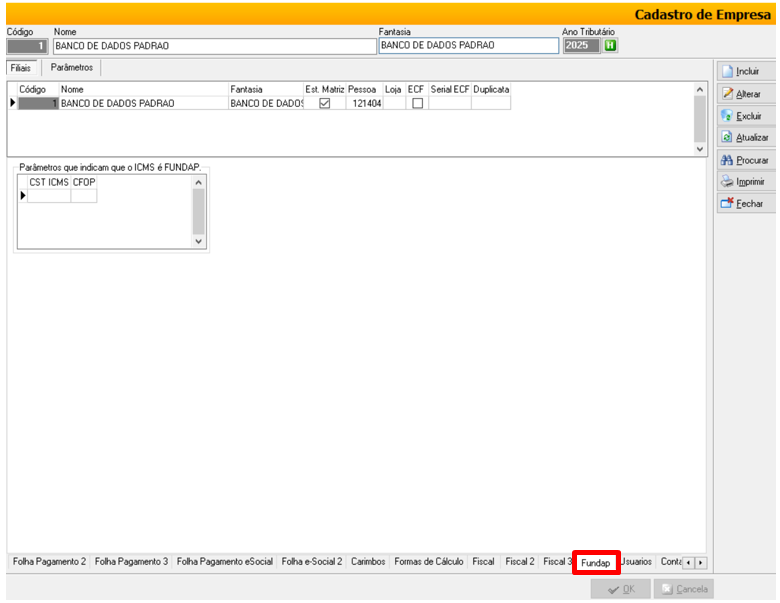Click the Excluir delete icon
780x603 pixels.
click(x=727, y=116)
